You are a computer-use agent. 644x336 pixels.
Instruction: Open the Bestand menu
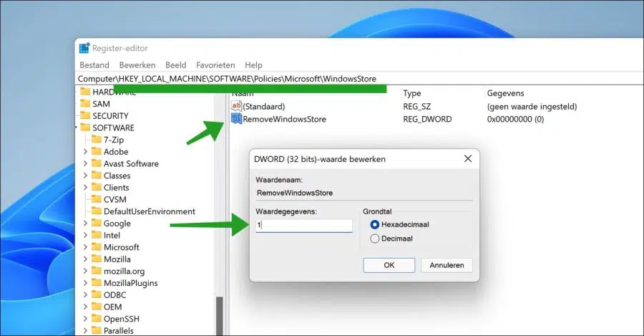point(94,65)
